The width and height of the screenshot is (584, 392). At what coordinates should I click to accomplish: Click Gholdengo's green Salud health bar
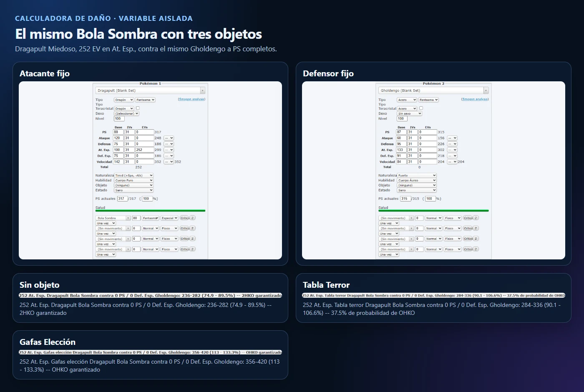433,211
